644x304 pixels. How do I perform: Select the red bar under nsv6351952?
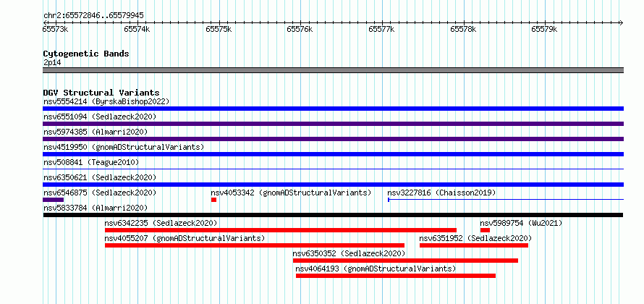(474, 245)
